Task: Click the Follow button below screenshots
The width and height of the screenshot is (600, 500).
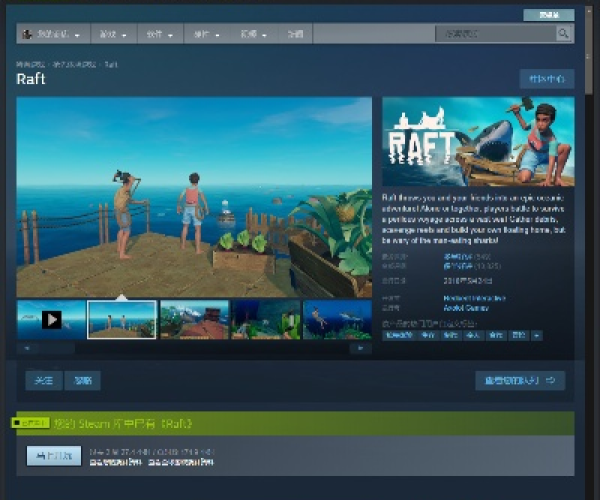Action: pos(43,381)
